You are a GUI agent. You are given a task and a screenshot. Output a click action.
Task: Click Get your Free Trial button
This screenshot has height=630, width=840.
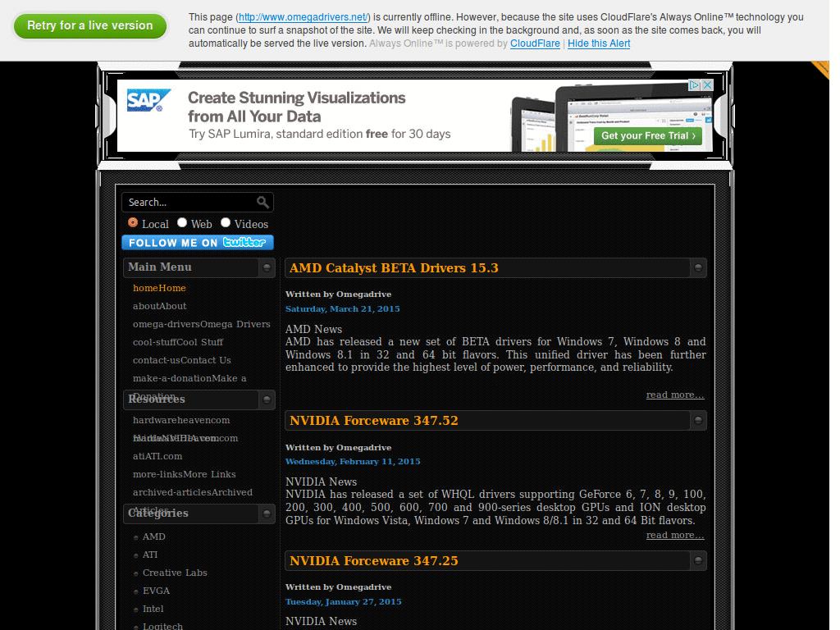pos(648,135)
